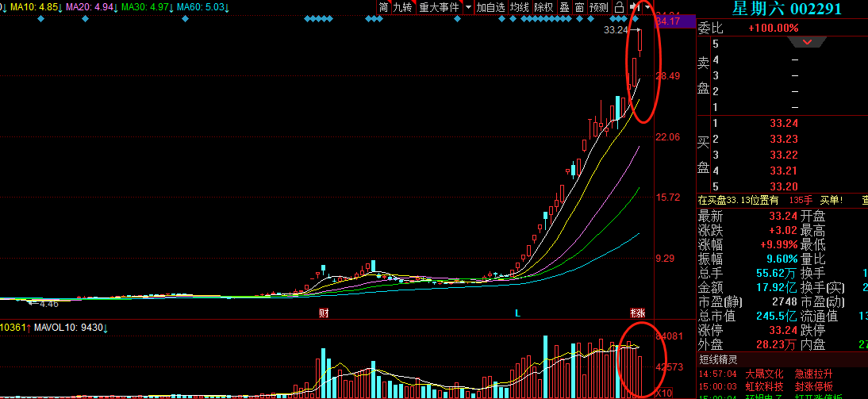Click the L marker below the chart
Viewport: 868px width, 399px height.
click(x=517, y=313)
